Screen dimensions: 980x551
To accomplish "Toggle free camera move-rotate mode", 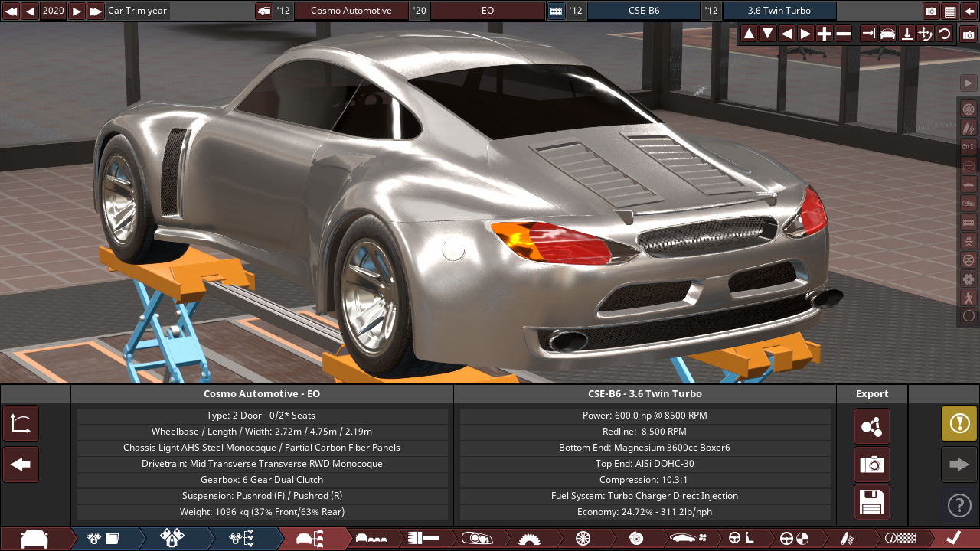I will 926,34.
